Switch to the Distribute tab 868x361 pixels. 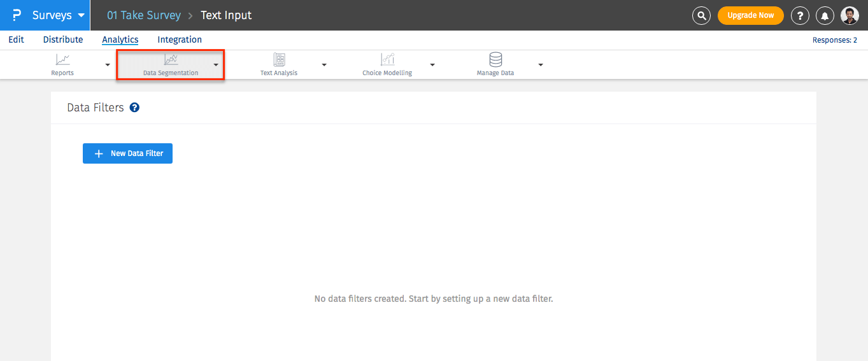tap(63, 39)
